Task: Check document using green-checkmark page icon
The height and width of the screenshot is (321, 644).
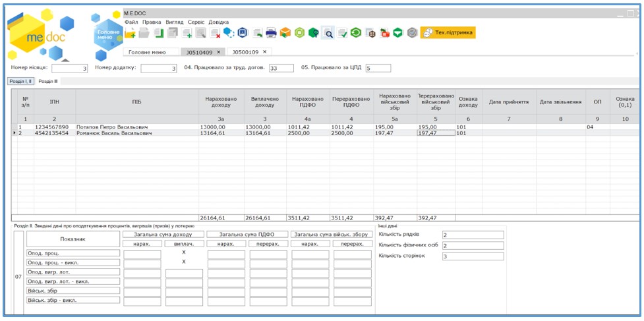Action: click(342, 33)
